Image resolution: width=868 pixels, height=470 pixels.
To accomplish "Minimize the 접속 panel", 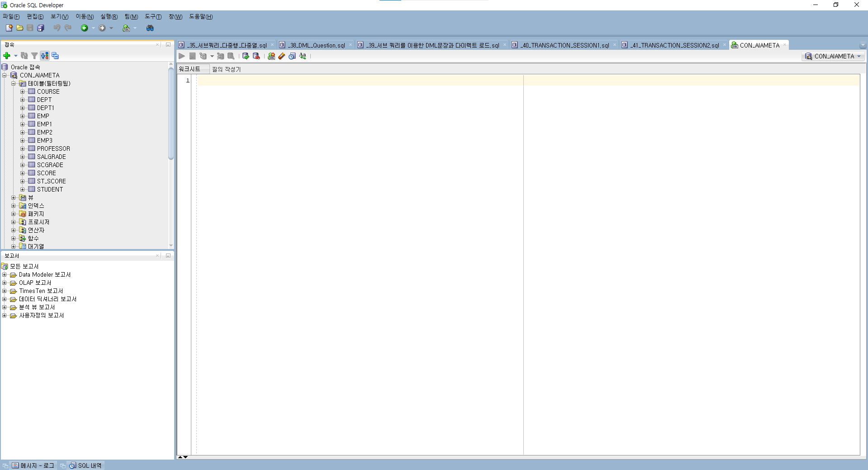I will pyautogui.click(x=168, y=44).
